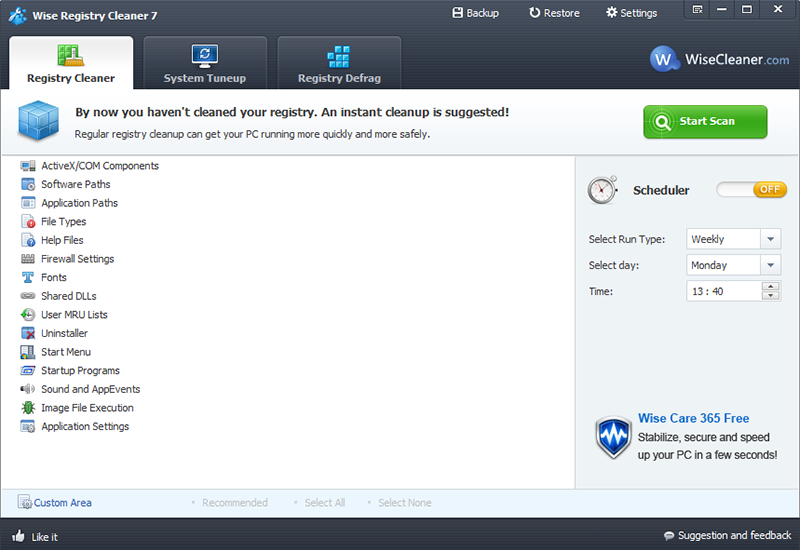Viewport: 800px width, 550px height.
Task: Open the Select Run Type dropdown
Action: [770, 239]
